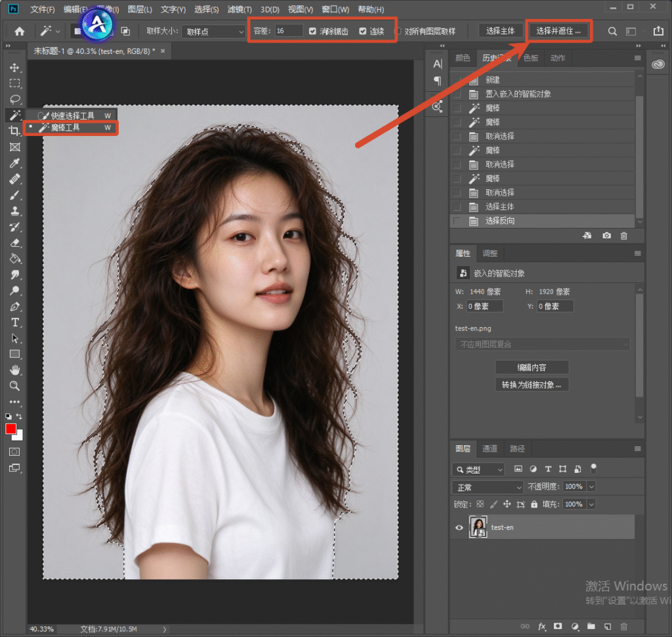Select the Zoom tool
The height and width of the screenshot is (637, 672).
point(14,385)
